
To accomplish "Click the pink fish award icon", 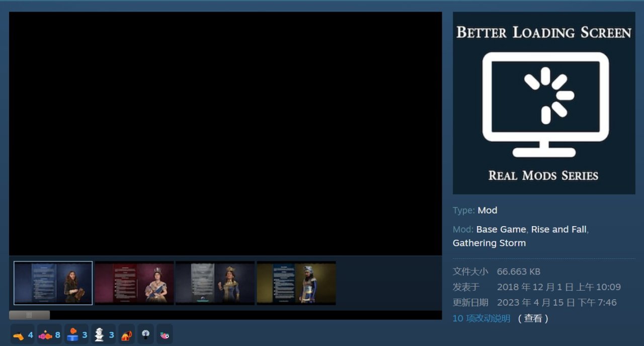I will point(164,335).
